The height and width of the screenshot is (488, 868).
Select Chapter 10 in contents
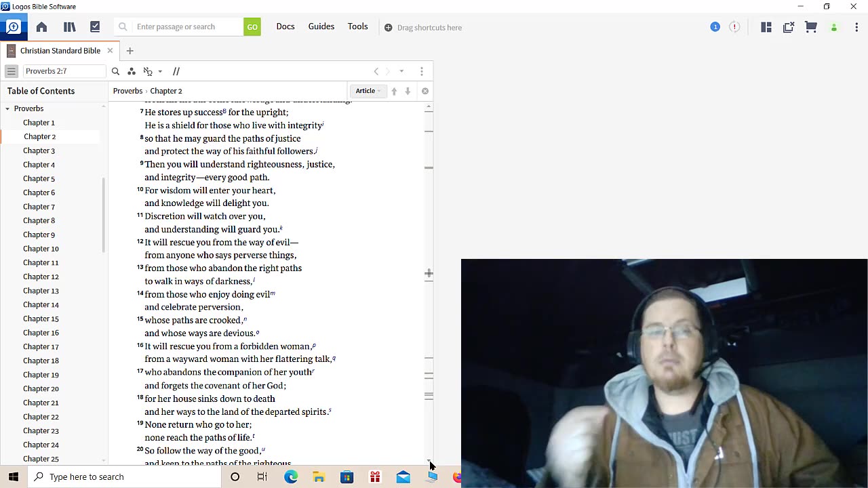pyautogui.click(x=41, y=249)
